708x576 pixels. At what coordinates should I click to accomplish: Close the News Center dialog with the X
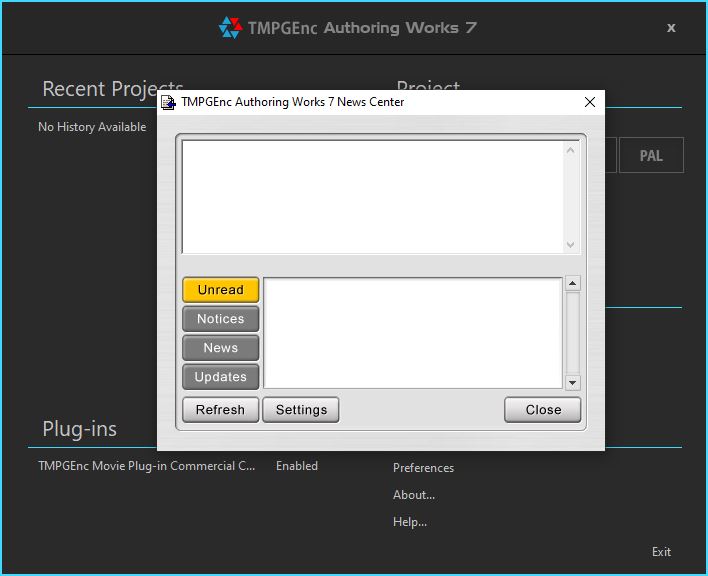(590, 102)
